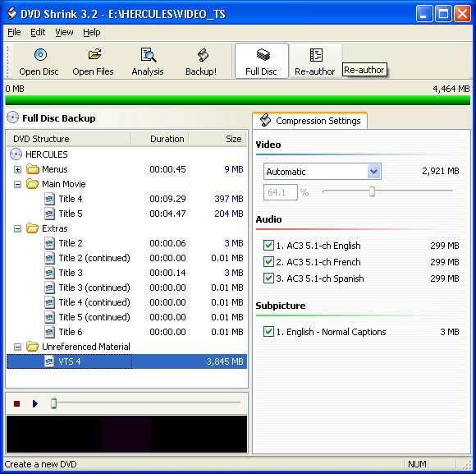
Task: Collapse the Main Movie folder node
Action: pos(17,185)
